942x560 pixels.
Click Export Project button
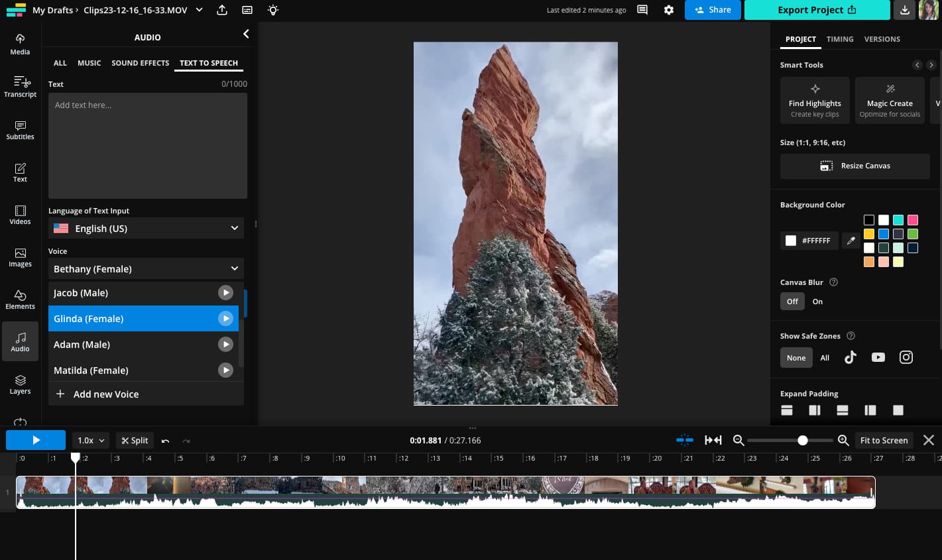click(x=817, y=10)
